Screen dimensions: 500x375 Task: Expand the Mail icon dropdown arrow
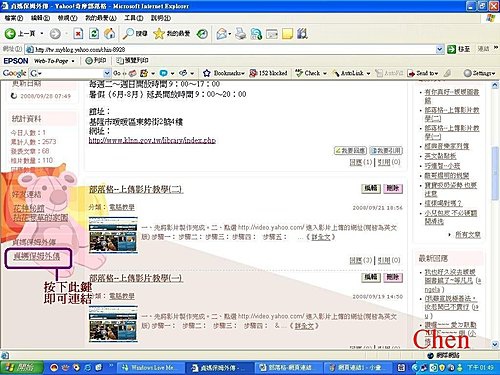[x=229, y=34]
